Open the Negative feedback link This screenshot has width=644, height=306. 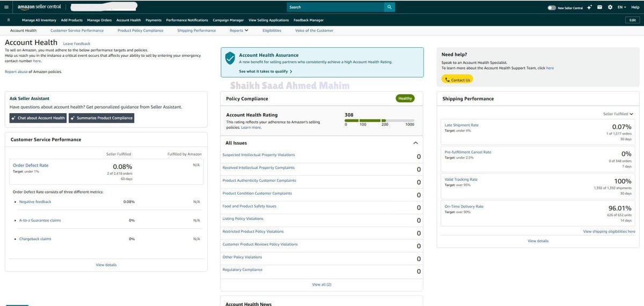pyautogui.click(x=35, y=201)
